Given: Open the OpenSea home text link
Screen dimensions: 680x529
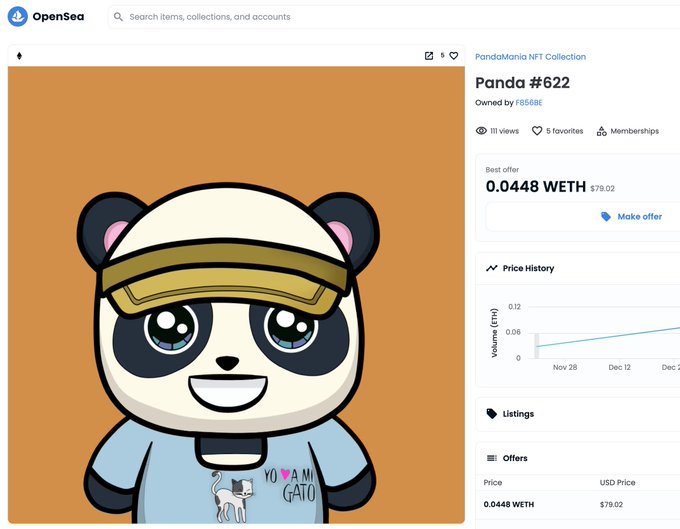Looking at the screenshot, I should point(58,16).
